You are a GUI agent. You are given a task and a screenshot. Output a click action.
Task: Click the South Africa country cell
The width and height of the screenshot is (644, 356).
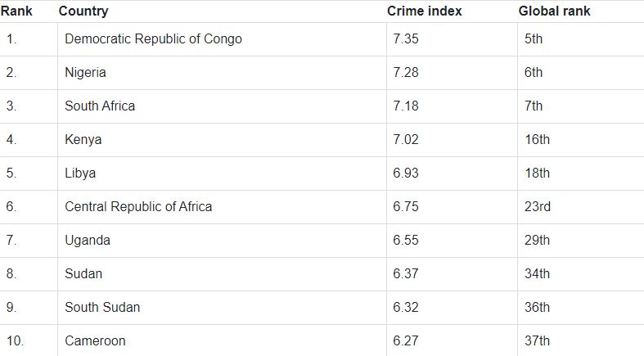point(100,106)
